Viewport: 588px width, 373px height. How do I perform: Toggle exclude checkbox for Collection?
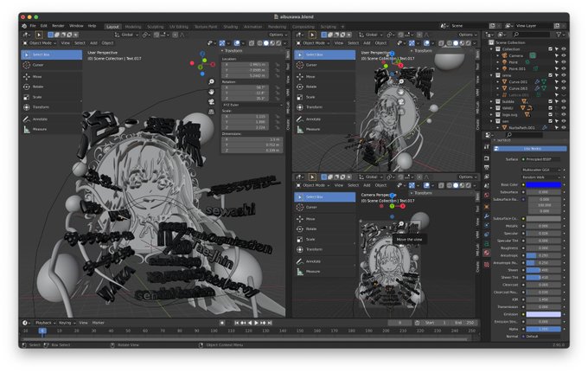[551, 49]
